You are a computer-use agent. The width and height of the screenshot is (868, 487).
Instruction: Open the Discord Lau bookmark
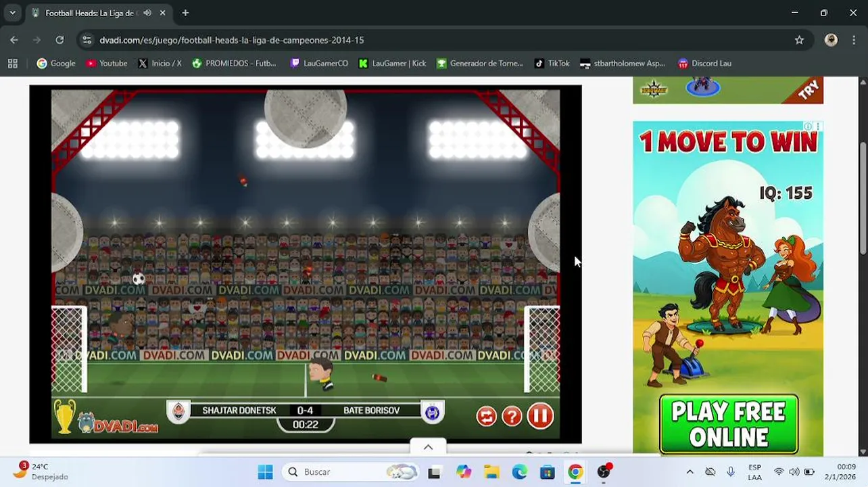pyautogui.click(x=704, y=63)
